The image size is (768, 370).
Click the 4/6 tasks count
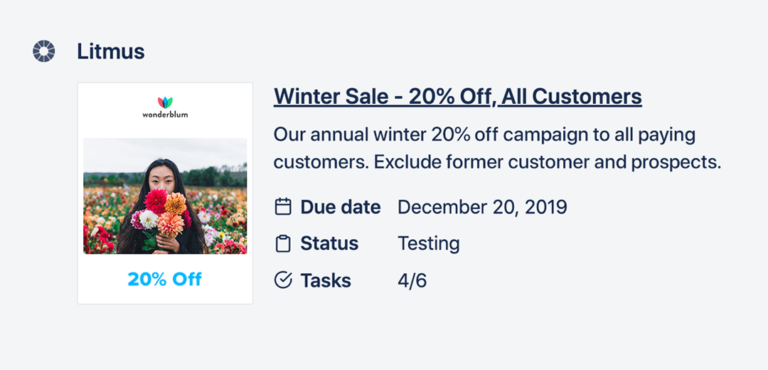(x=412, y=280)
